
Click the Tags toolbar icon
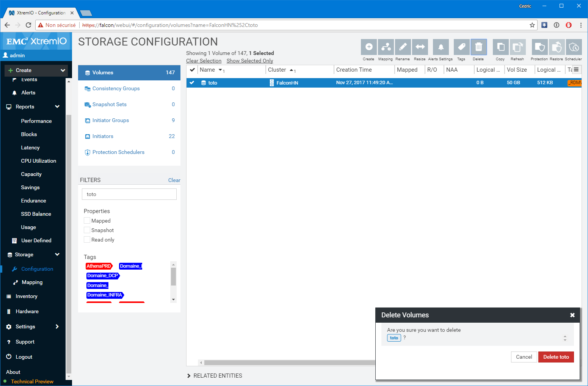click(461, 47)
